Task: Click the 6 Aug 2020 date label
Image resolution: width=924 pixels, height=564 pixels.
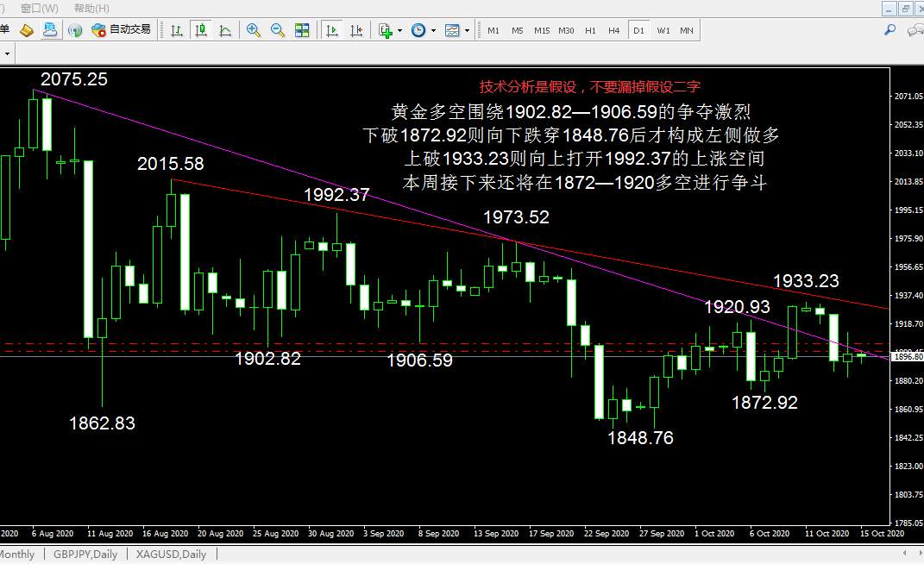Action: coord(53,533)
